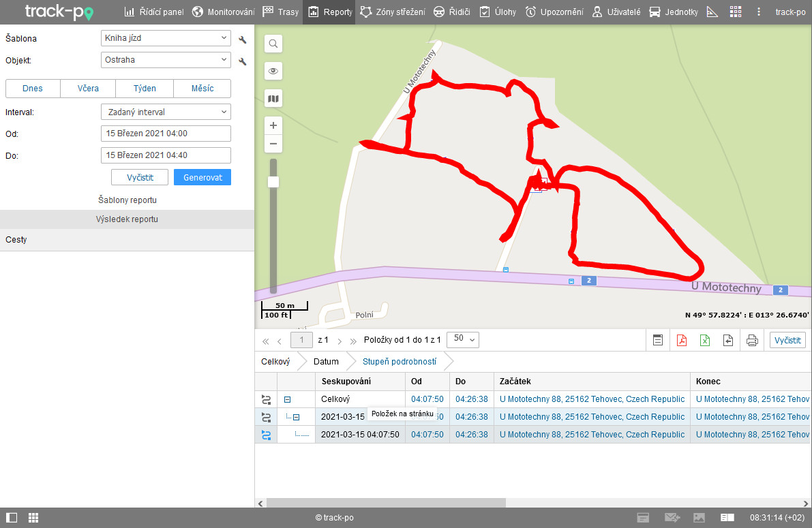Export report to PDF icon

pos(682,341)
